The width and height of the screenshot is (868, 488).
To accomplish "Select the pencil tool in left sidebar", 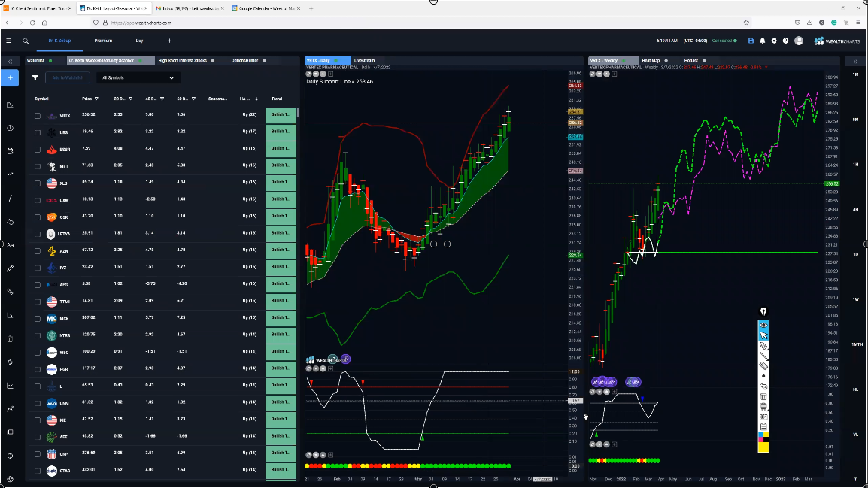I will click(x=10, y=268).
